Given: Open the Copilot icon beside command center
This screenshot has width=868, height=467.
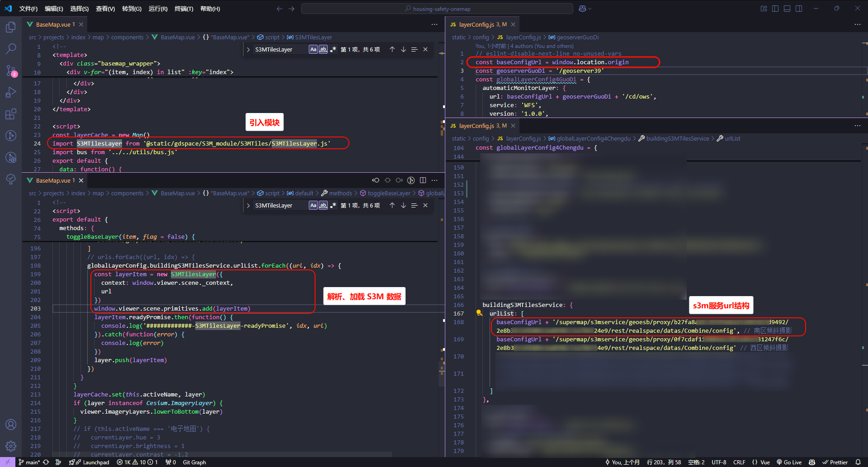Looking at the screenshot, I should [583, 9].
